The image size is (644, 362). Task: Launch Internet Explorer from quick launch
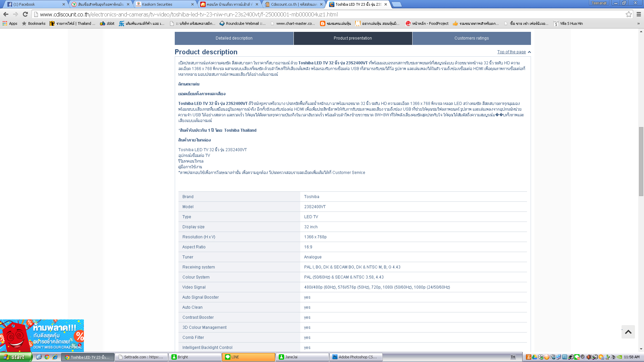coord(55,357)
